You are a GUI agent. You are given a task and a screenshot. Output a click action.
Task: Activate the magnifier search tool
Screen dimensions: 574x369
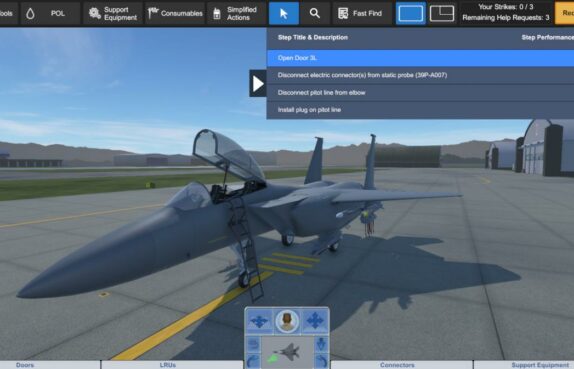315,13
